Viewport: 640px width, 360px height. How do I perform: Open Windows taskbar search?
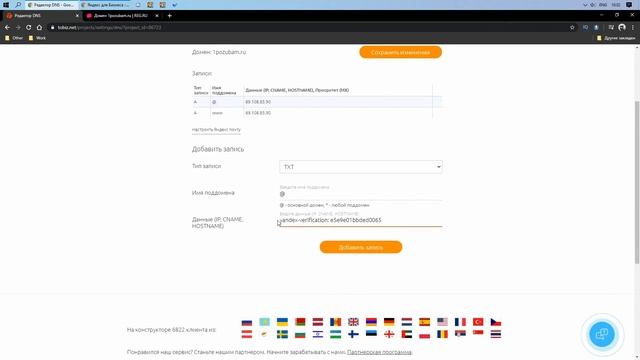(x=18, y=5)
